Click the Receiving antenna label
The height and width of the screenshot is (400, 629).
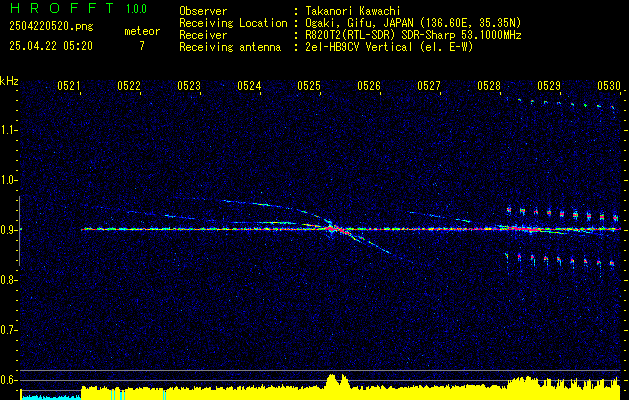tap(230, 47)
